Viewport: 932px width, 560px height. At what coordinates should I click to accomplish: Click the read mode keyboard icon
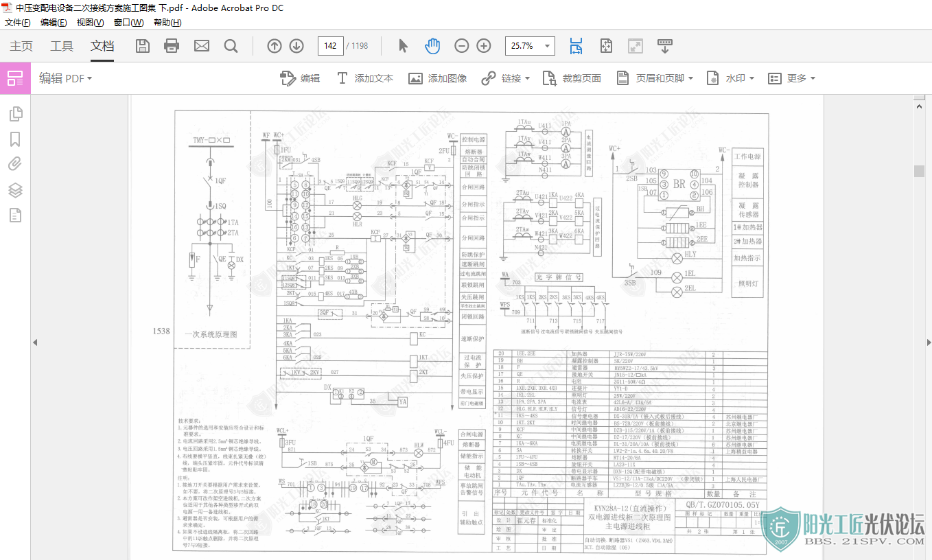tap(664, 46)
